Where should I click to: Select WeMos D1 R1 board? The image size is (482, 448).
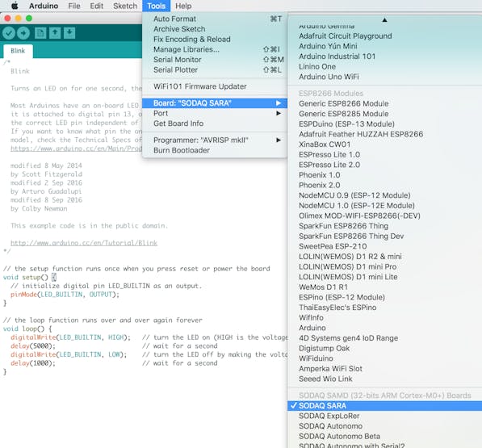(x=385, y=287)
